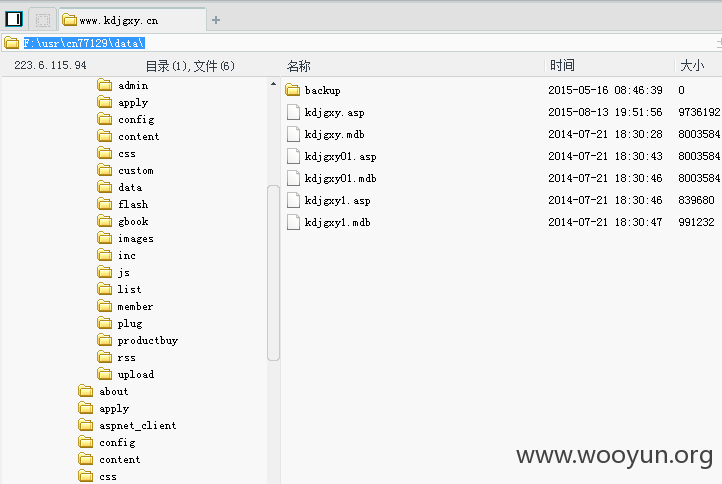Open the aspnet_client folder icon
The height and width of the screenshot is (484, 722).
86,425
